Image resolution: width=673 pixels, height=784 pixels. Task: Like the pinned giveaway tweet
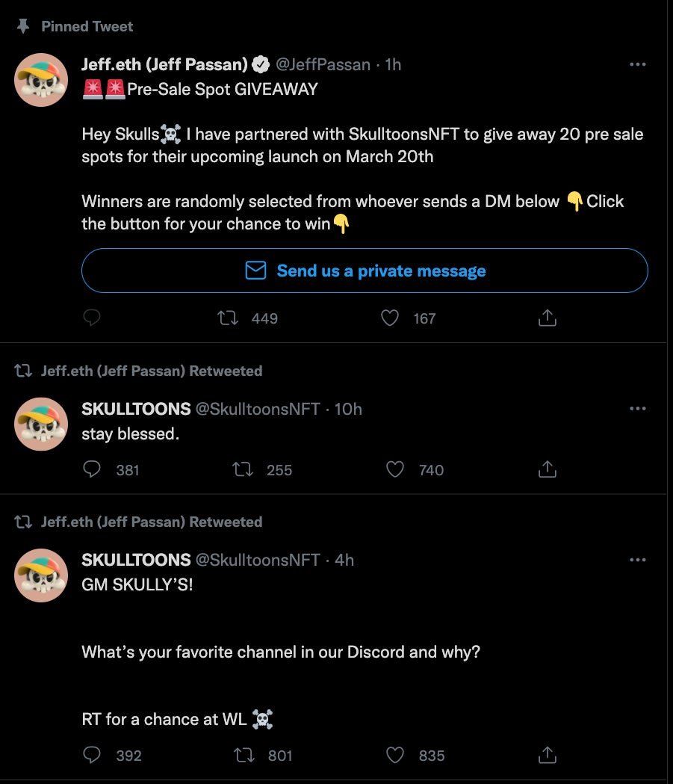390,318
